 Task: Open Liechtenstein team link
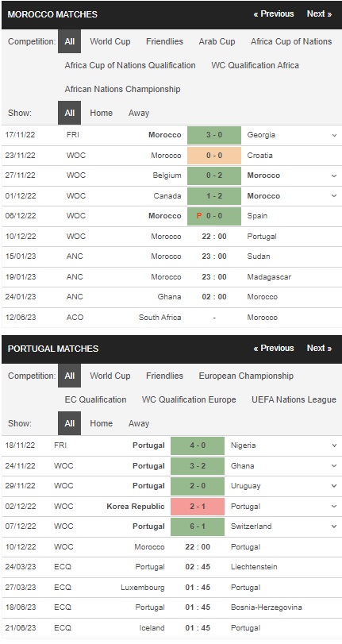click(254, 567)
